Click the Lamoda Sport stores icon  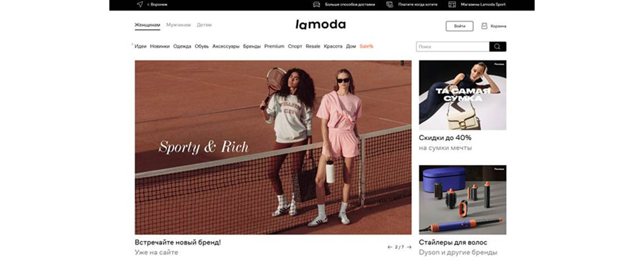(452, 5)
